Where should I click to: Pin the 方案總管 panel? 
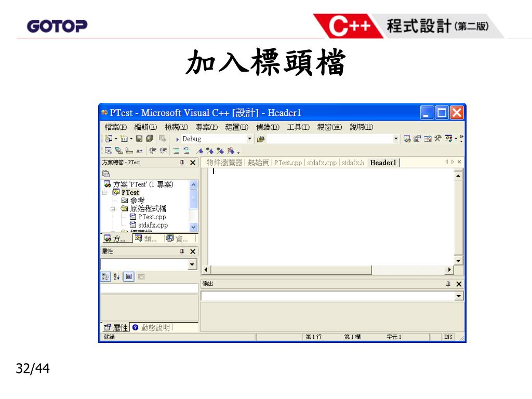click(182, 163)
